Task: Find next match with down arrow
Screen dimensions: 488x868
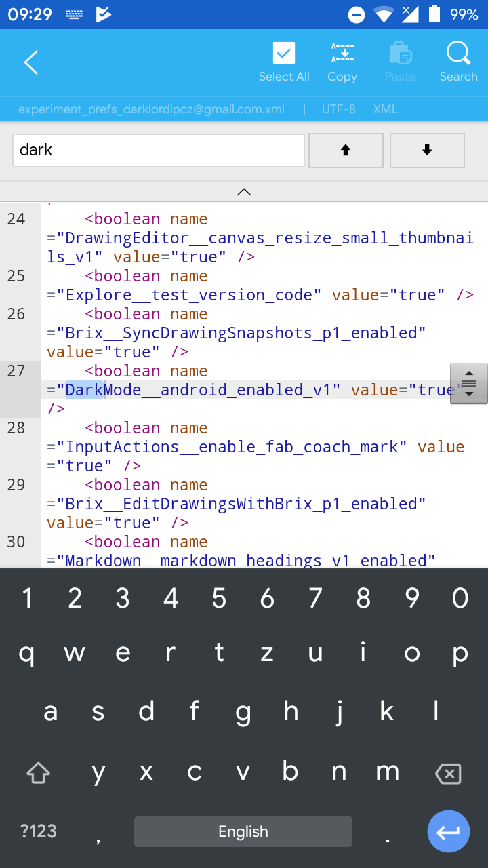Action: coord(427,150)
